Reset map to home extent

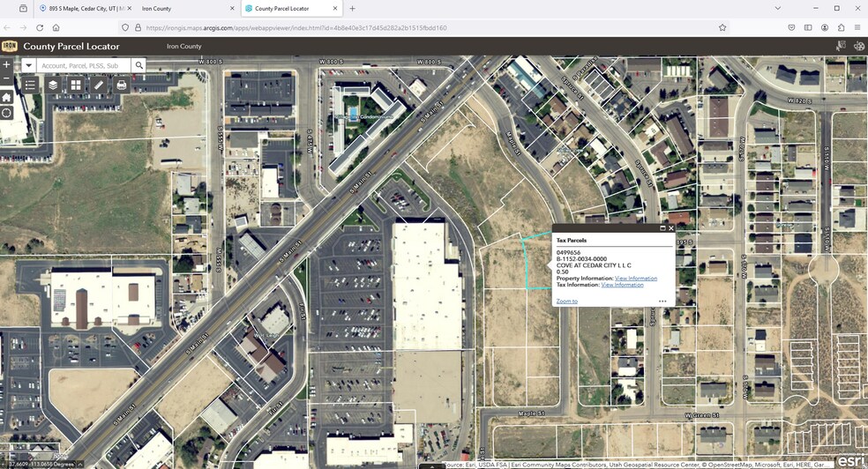[x=7, y=97]
